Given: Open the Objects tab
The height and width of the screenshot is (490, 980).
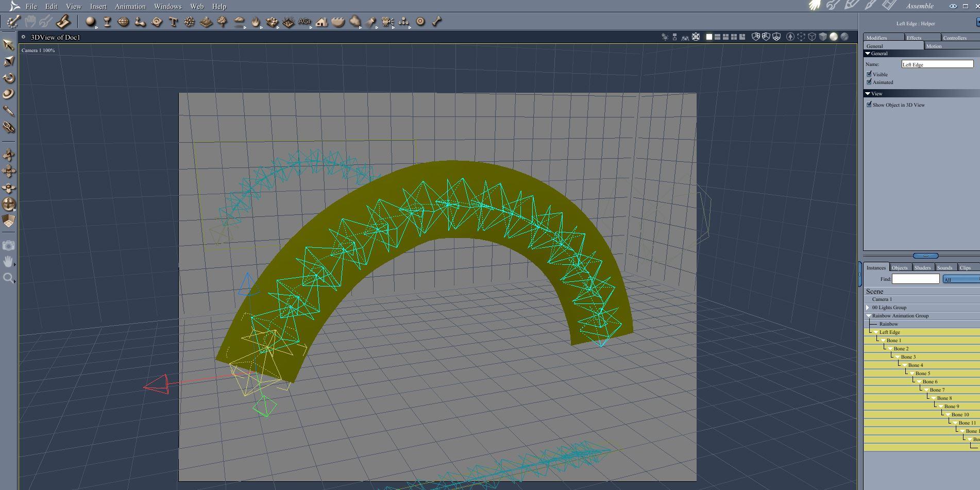Looking at the screenshot, I should pos(900,267).
